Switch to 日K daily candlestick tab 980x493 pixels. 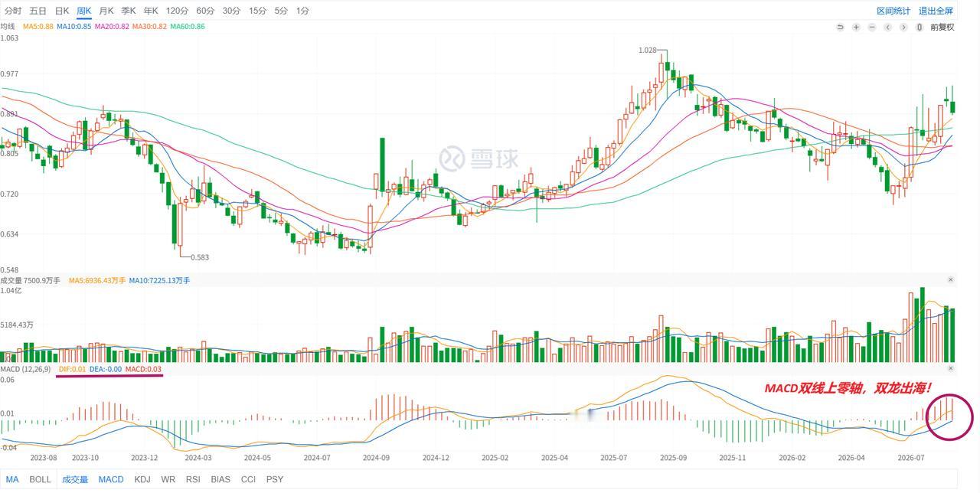click(61, 11)
